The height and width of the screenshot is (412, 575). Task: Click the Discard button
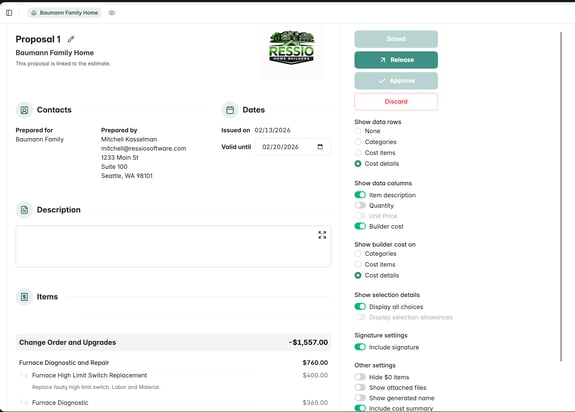coord(396,102)
